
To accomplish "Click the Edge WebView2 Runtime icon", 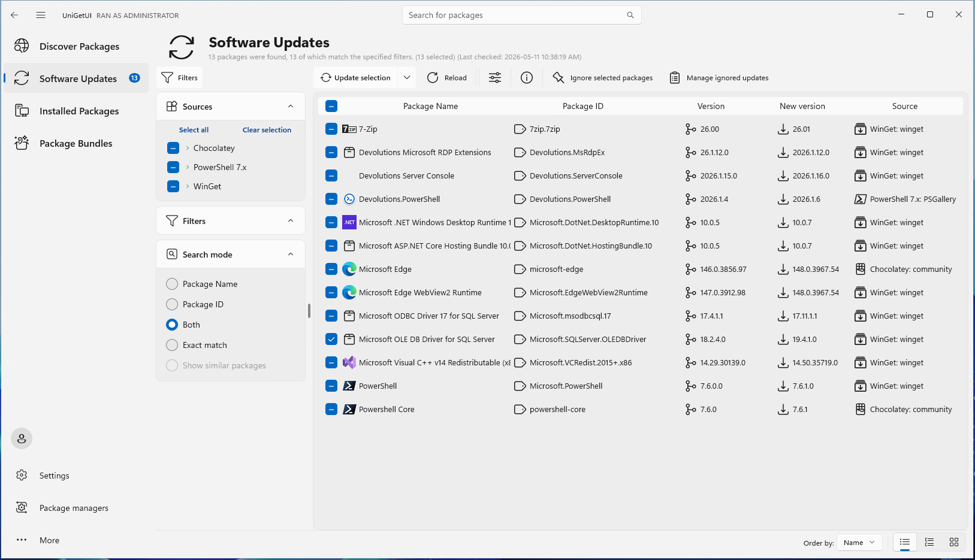I will 349,292.
